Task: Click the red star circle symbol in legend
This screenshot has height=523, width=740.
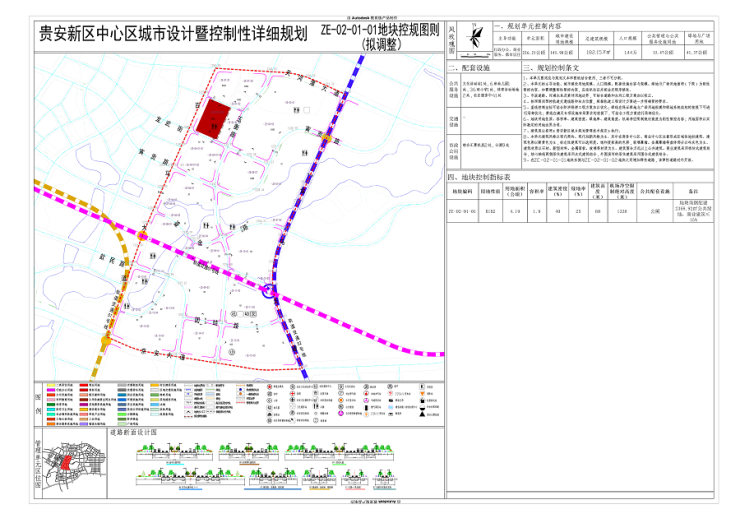Action: (269, 387)
